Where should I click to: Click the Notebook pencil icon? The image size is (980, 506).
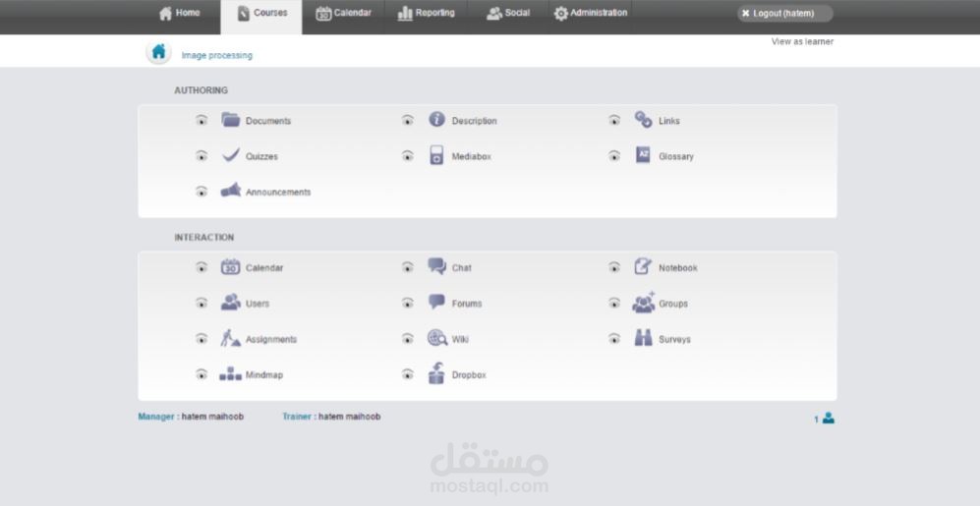coord(643,266)
